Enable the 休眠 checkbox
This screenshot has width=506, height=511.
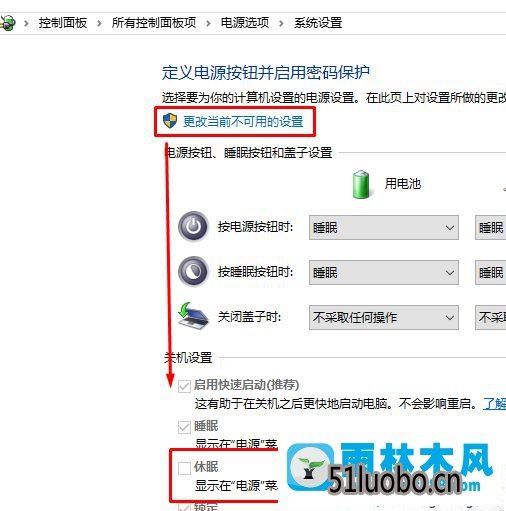184,468
